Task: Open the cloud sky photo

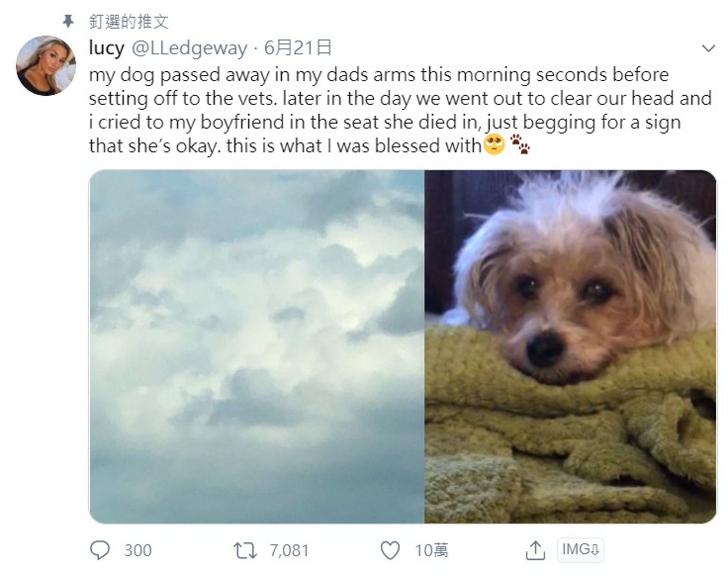Action: pyautogui.click(x=257, y=346)
